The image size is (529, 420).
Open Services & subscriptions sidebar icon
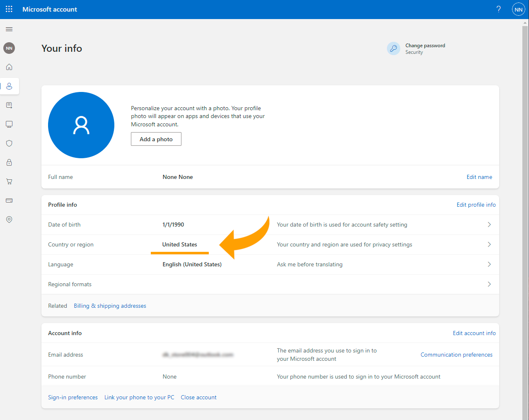click(x=9, y=105)
